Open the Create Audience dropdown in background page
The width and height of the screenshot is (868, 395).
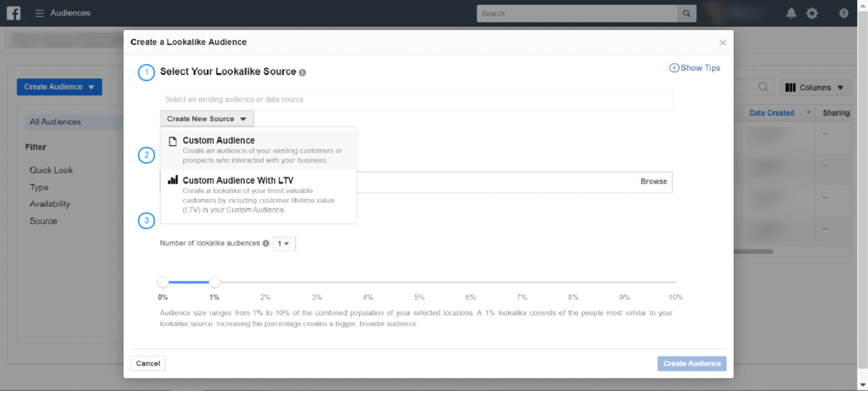59,87
